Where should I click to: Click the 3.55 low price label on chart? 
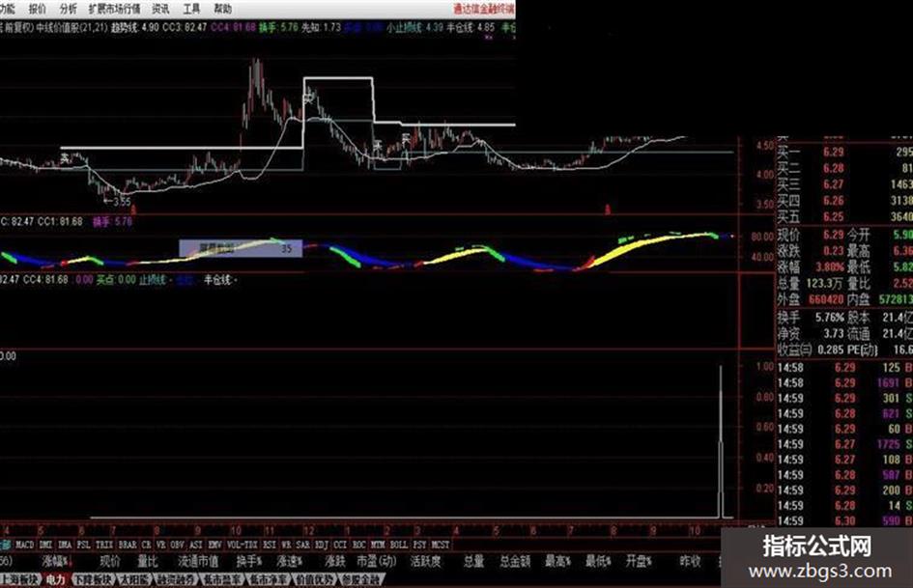(122, 202)
